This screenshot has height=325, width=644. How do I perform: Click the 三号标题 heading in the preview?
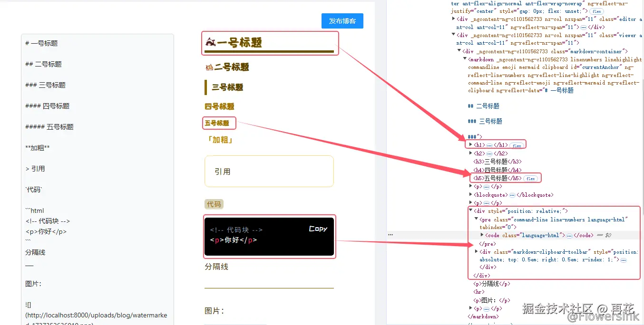click(227, 87)
